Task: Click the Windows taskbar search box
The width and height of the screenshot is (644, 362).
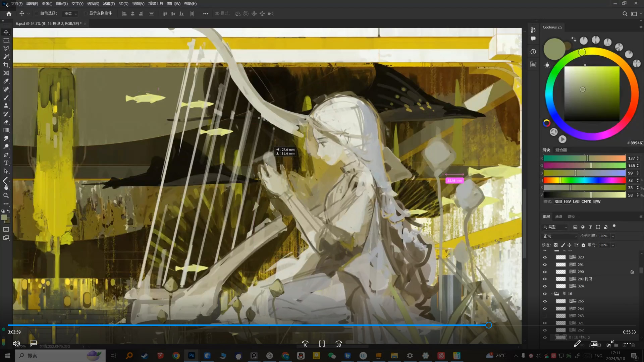Action: pyautogui.click(x=60, y=356)
